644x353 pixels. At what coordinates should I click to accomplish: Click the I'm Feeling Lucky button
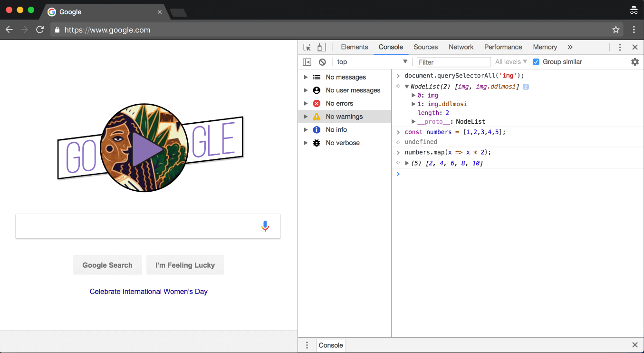coord(185,265)
